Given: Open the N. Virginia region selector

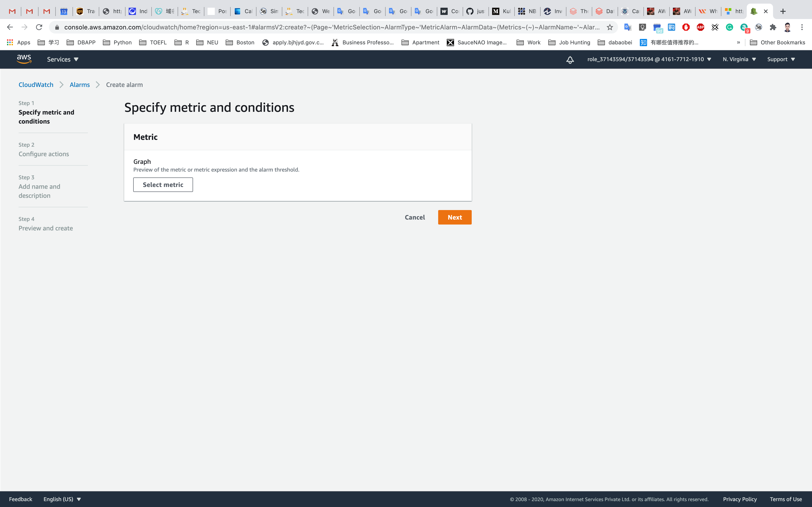Looking at the screenshot, I should coord(739,59).
